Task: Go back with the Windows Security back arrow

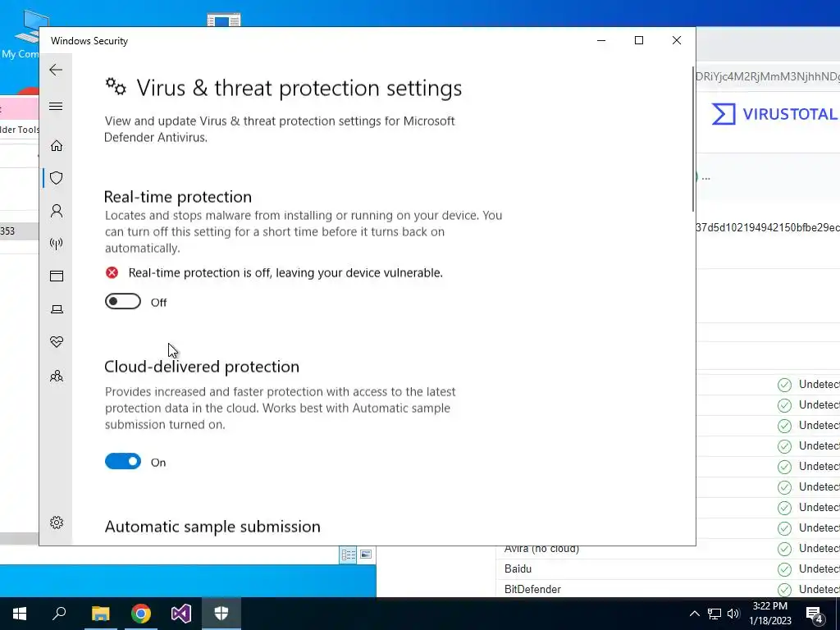Action: click(x=56, y=70)
